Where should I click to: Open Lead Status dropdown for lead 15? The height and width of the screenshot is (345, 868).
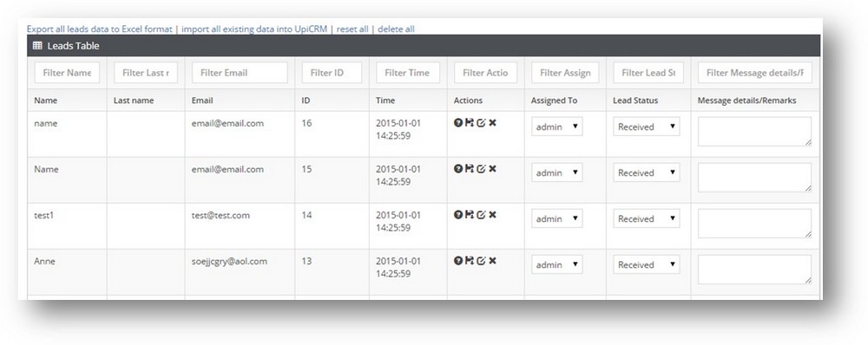point(647,172)
